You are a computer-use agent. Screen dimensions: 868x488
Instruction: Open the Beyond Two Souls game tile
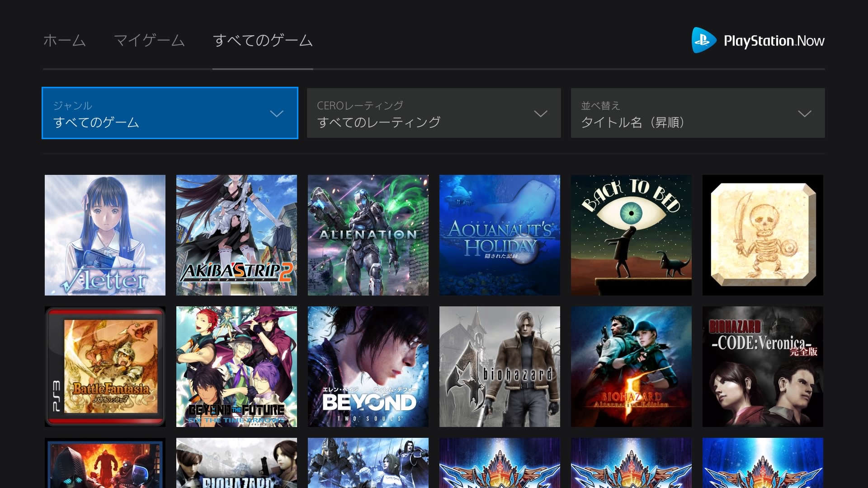click(368, 366)
